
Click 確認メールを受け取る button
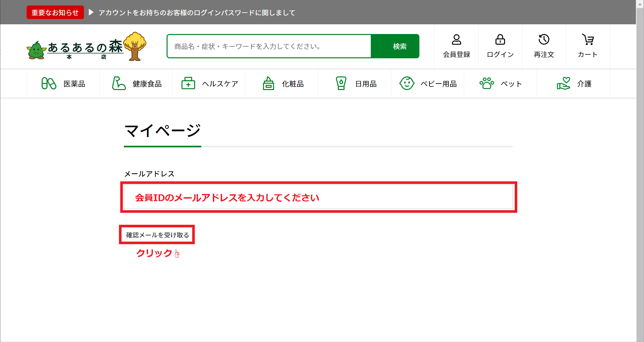[x=157, y=235]
